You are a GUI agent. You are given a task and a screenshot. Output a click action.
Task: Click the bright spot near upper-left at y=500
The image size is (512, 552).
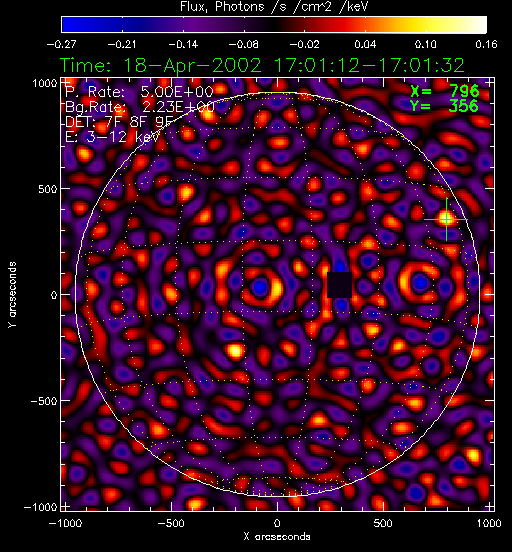(x=186, y=193)
